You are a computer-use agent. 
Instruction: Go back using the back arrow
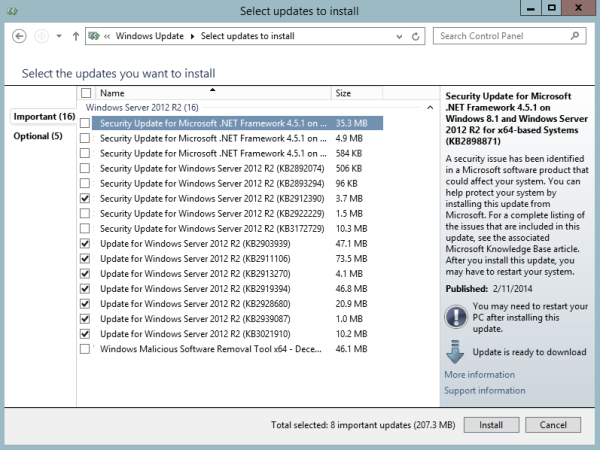point(19,36)
